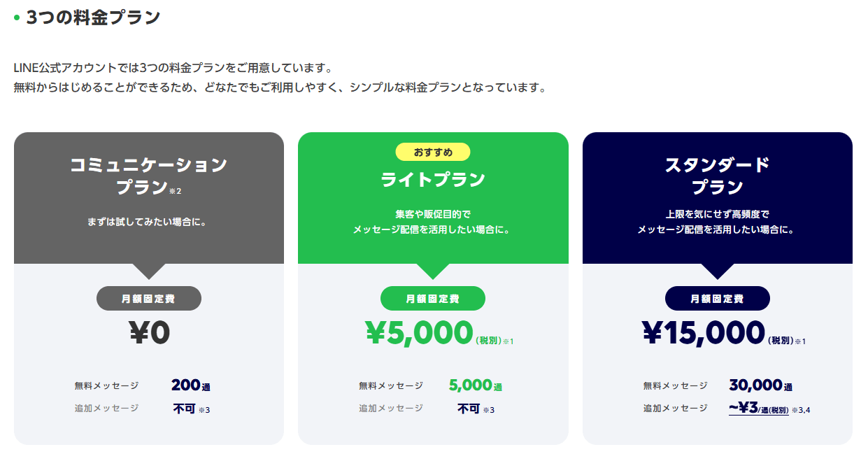Click the ¥5,000 monthly price

[419, 333]
